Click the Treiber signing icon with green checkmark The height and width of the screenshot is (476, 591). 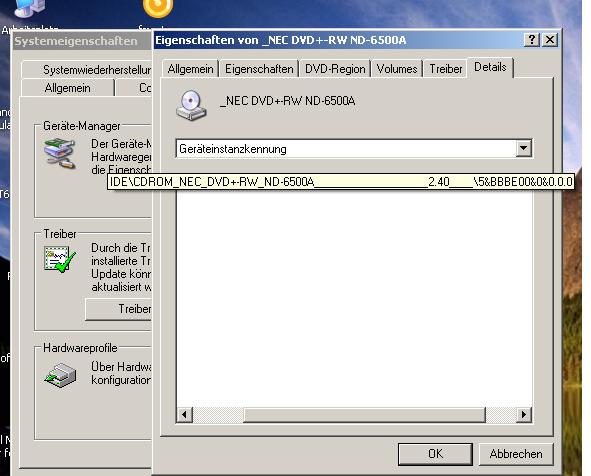tap(60, 259)
